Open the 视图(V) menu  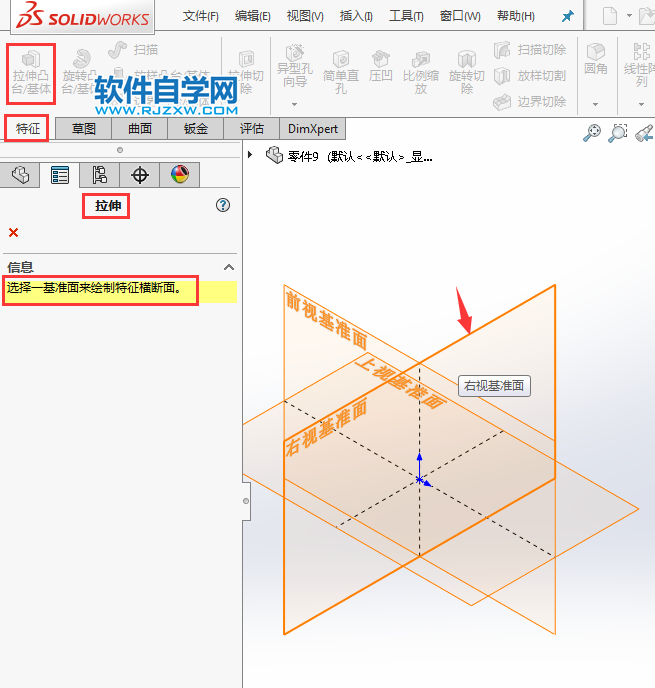coord(305,17)
